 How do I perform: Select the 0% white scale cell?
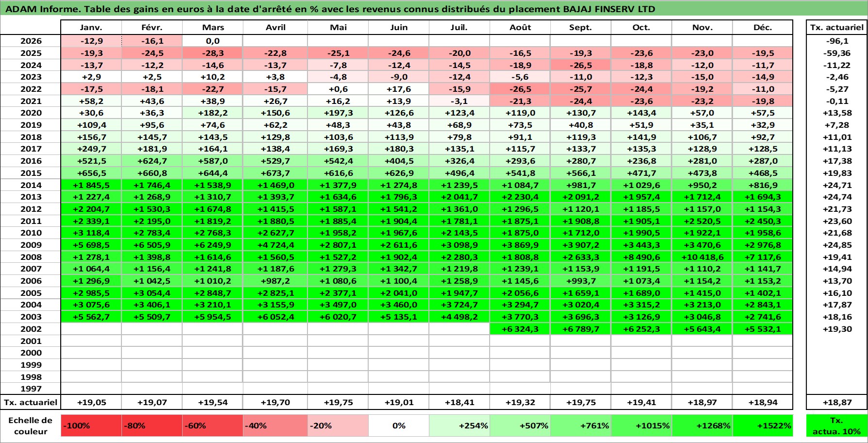coord(399,426)
